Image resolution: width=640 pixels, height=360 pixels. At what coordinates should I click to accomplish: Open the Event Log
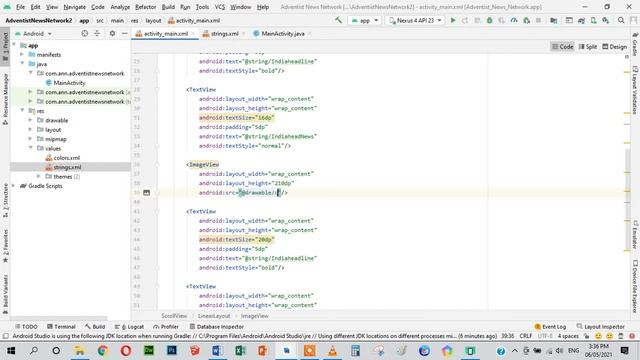[550, 327]
